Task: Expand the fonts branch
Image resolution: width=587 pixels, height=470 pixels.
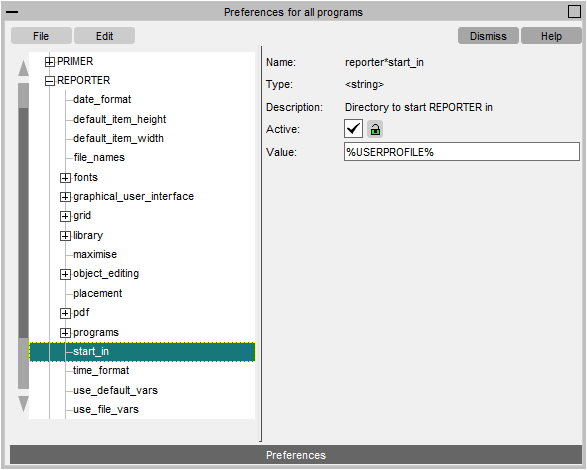Action: pyautogui.click(x=65, y=178)
